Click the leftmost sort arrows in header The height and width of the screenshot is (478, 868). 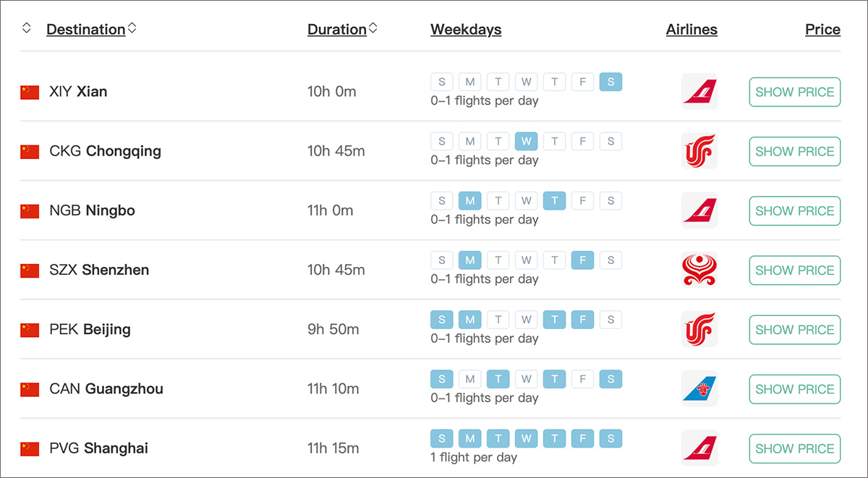coord(27,29)
